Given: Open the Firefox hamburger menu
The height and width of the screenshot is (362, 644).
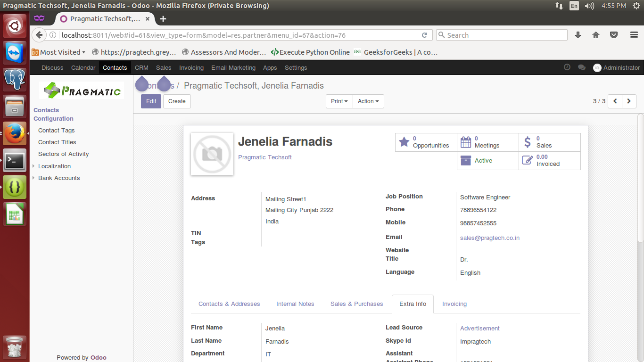Looking at the screenshot, I should coord(634,35).
